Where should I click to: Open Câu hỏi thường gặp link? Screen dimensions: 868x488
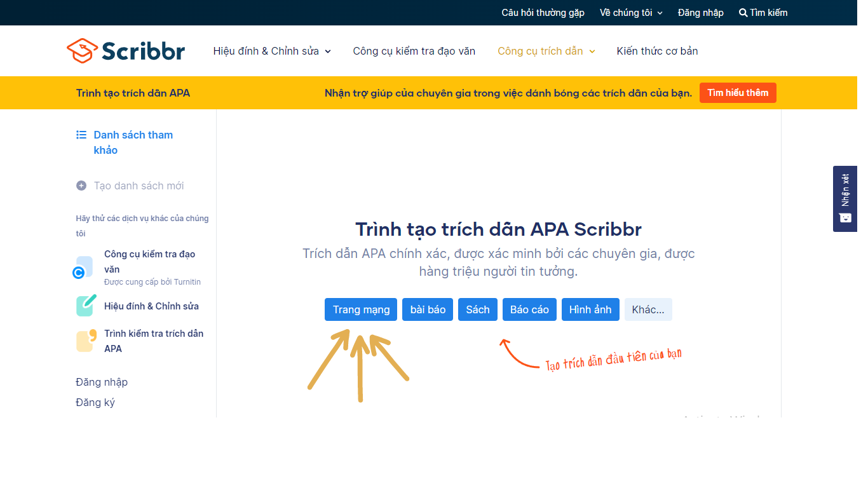pos(543,13)
